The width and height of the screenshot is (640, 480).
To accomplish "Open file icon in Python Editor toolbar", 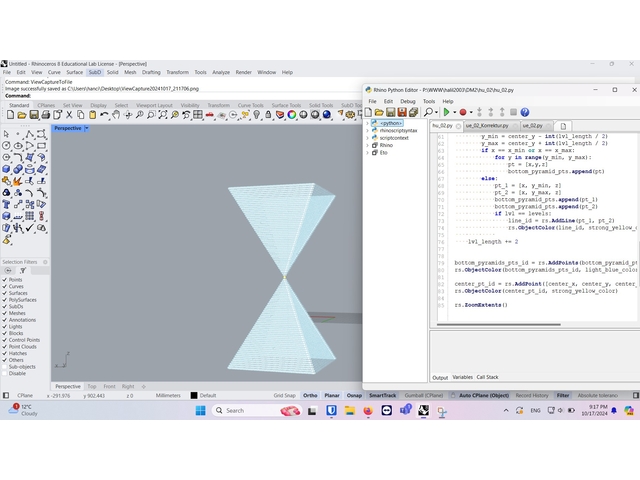I will pyautogui.click(x=379, y=112).
